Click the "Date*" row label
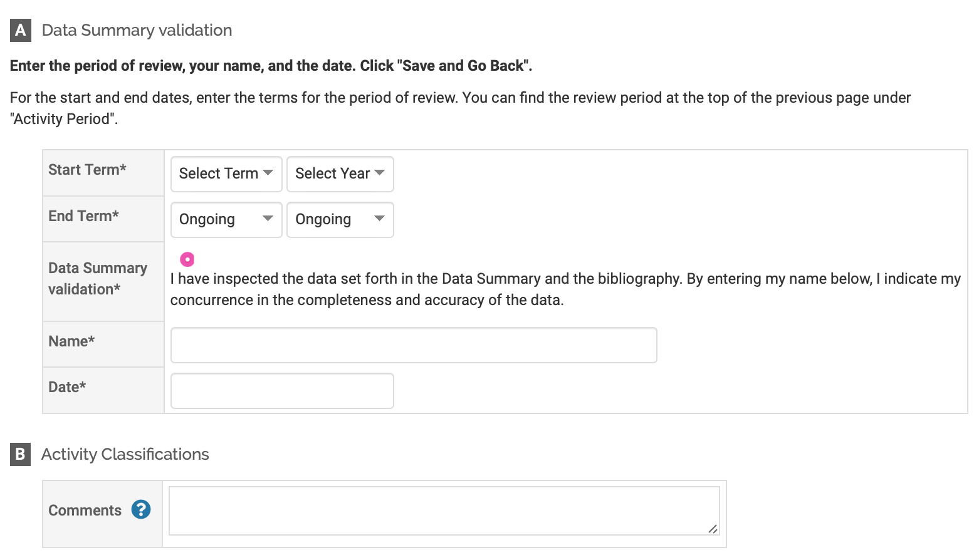This screenshot has height=560, width=974. pos(67,387)
